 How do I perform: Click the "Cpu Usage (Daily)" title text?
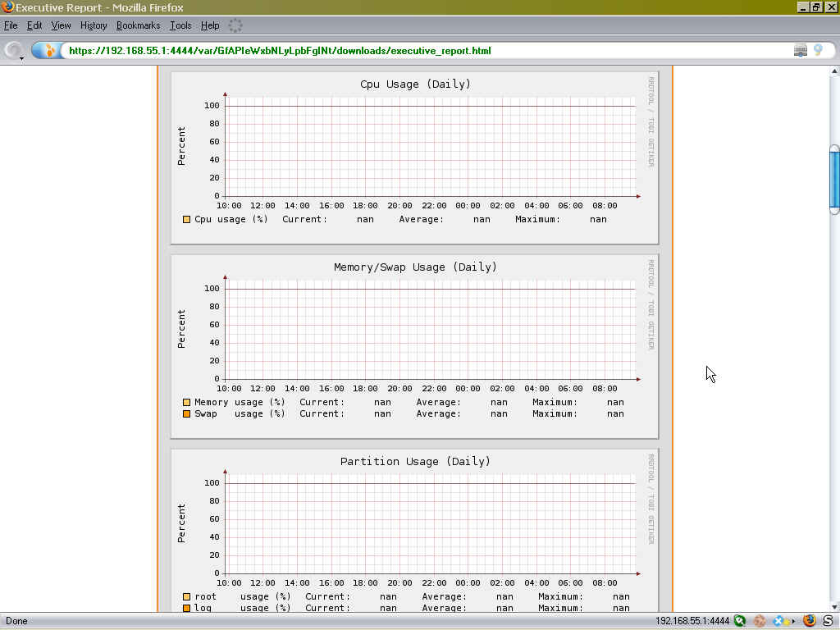[415, 84]
